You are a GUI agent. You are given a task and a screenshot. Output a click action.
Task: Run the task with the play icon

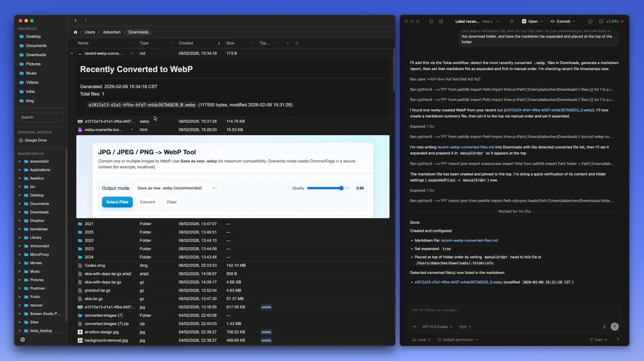pos(512,21)
